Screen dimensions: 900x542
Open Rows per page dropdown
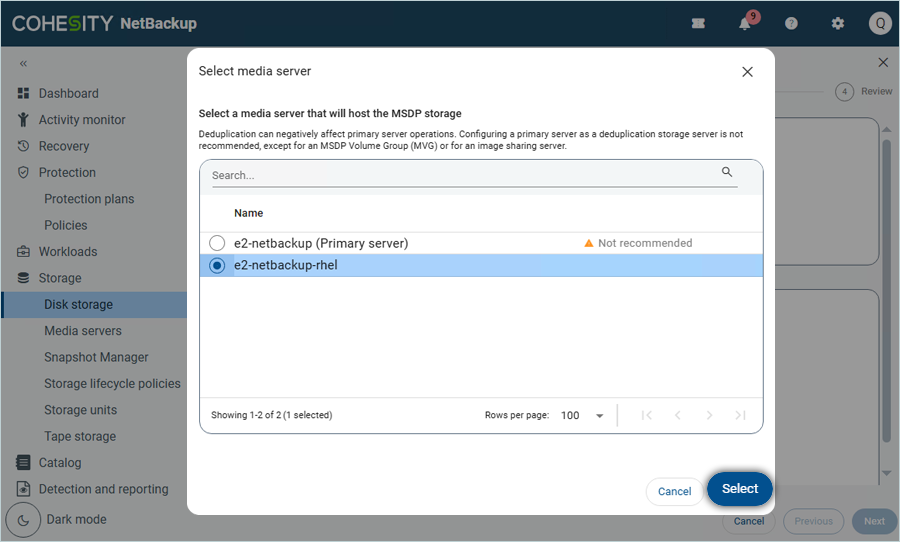pyautogui.click(x=583, y=415)
